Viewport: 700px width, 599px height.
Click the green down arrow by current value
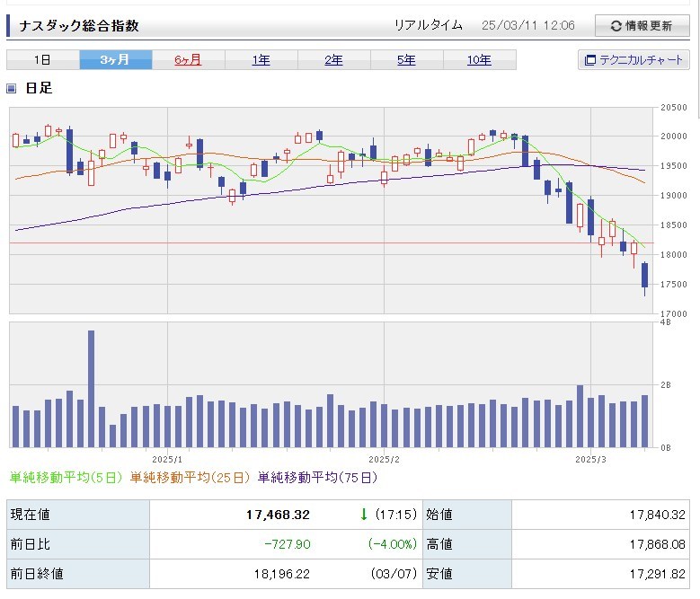(363, 515)
